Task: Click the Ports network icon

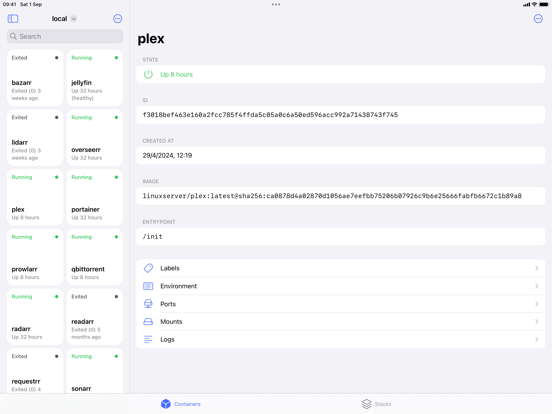Action: point(148,304)
